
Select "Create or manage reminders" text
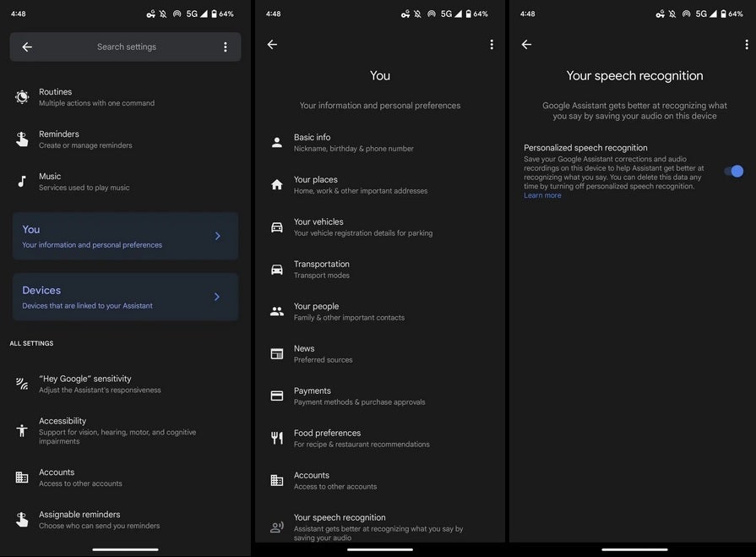coord(85,145)
